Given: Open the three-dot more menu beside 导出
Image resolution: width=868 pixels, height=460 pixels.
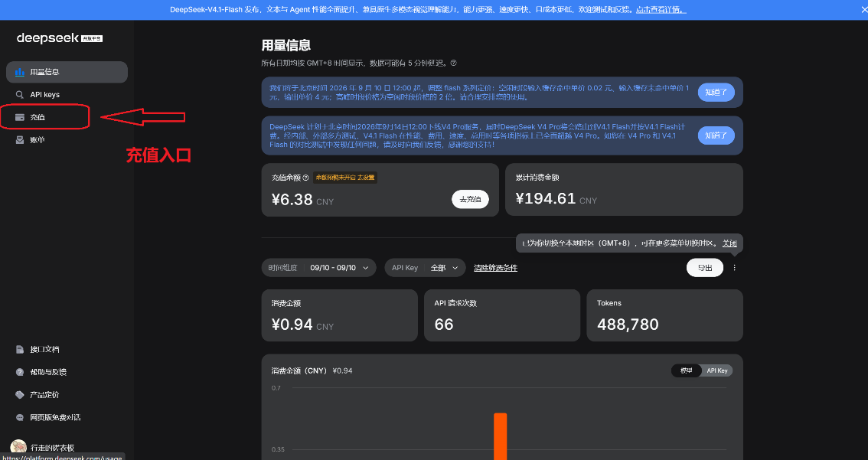Looking at the screenshot, I should tap(735, 268).
